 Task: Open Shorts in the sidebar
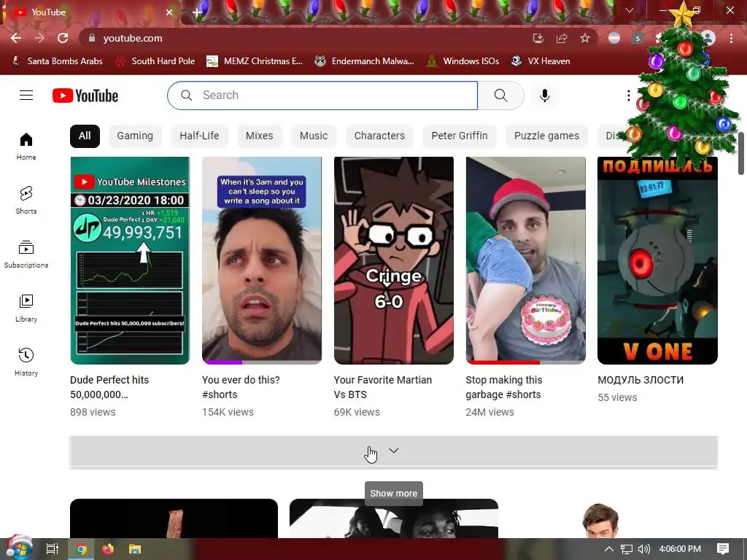pos(26,200)
